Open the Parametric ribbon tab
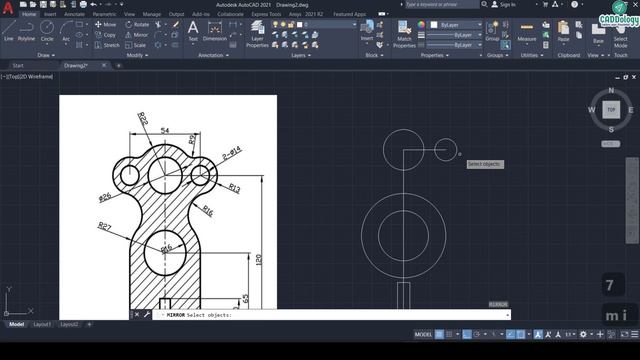Image resolution: width=640 pixels, height=360 pixels. (x=104, y=14)
